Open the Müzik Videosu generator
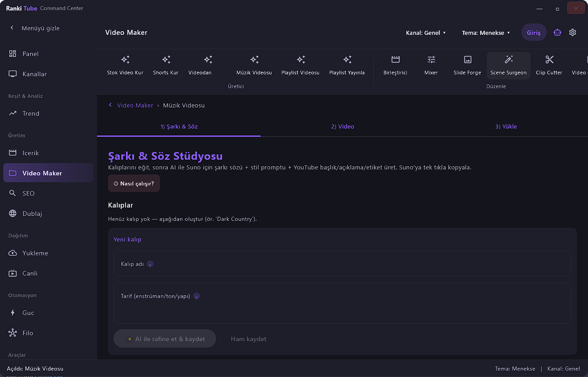This screenshot has width=588, height=377. pos(254,66)
